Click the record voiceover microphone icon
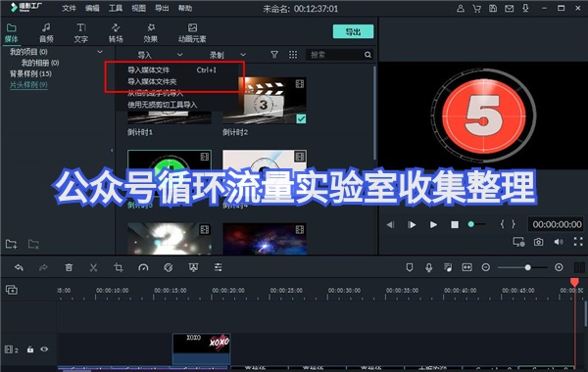The height and width of the screenshot is (372, 588). click(428, 267)
